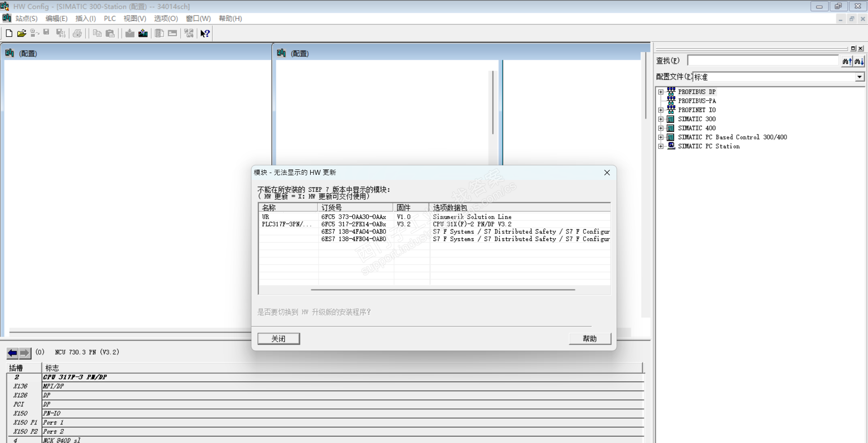Select order number 6ES7 138-4FB04-0AB0
Screen dimensions: 868x443
coord(354,239)
